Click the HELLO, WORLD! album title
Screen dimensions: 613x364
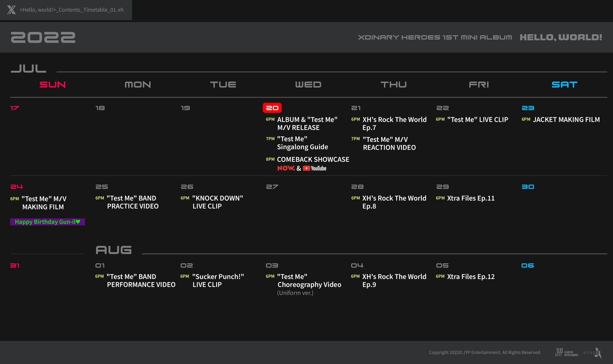[561, 37]
